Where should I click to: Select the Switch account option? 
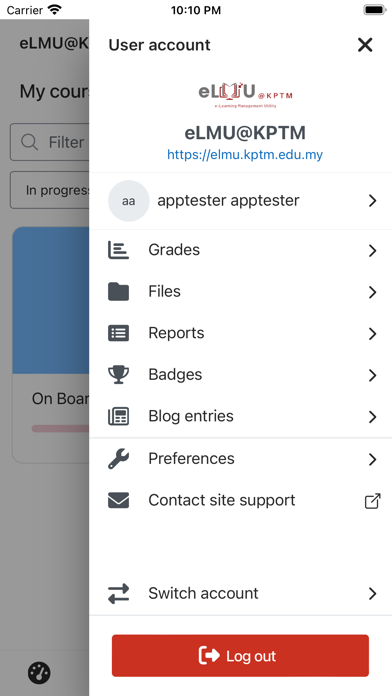click(241, 593)
